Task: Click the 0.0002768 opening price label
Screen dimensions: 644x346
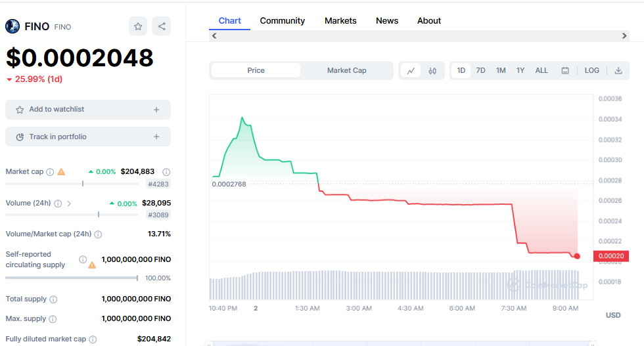Action: [229, 184]
